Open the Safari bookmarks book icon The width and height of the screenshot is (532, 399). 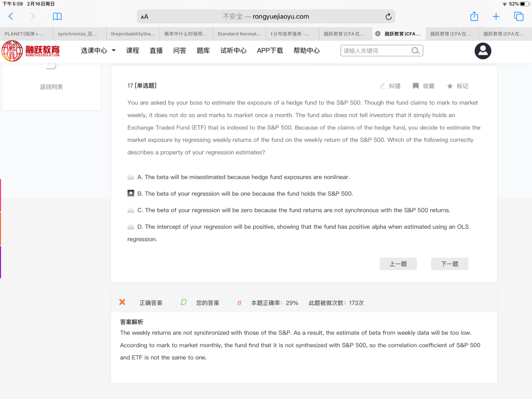[x=57, y=17]
